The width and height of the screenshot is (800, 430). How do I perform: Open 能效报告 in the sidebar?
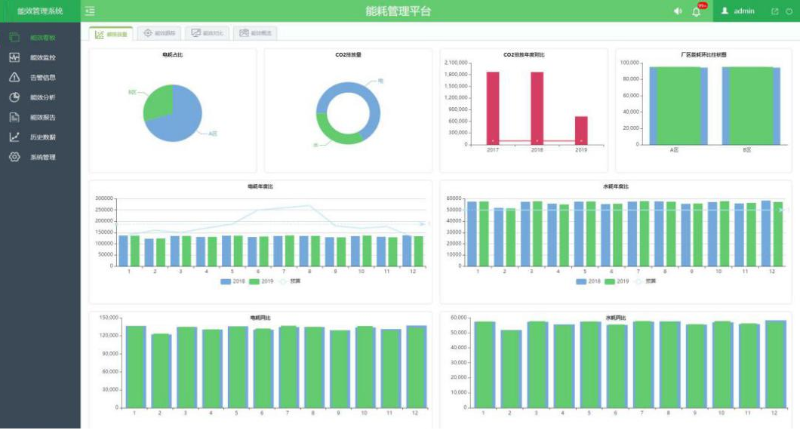pos(42,117)
